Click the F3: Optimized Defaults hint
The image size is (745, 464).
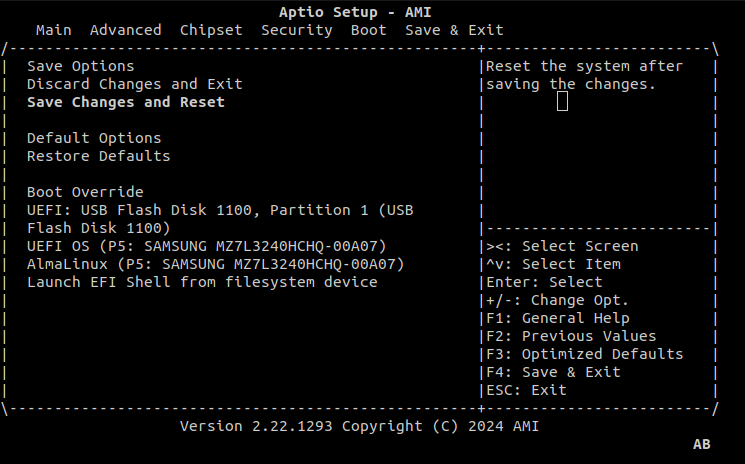click(584, 354)
